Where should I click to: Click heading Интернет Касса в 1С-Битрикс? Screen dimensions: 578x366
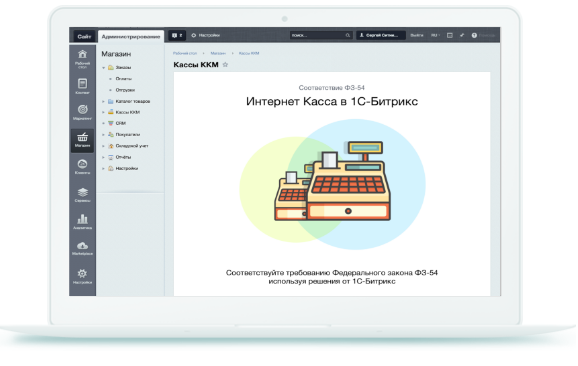click(x=332, y=101)
